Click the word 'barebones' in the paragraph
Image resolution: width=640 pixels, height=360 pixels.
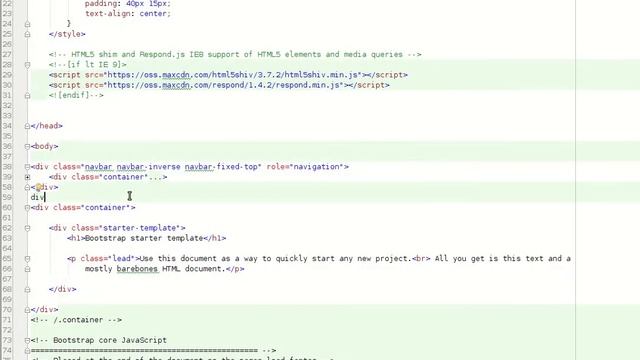pyautogui.click(x=137, y=269)
